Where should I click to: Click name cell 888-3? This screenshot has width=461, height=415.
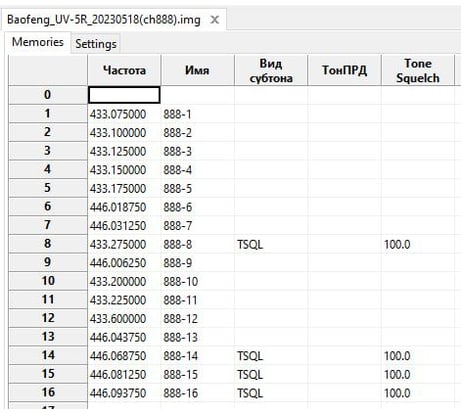197,152
